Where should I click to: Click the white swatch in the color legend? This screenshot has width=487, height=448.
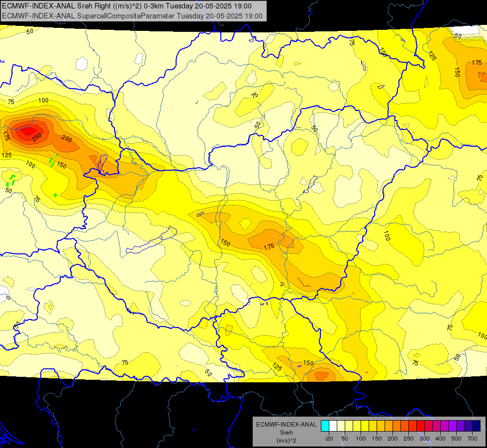tap(333, 426)
